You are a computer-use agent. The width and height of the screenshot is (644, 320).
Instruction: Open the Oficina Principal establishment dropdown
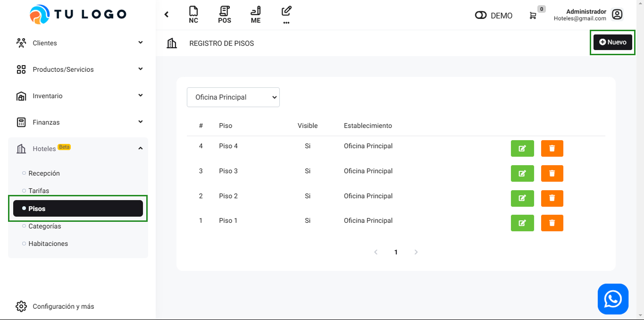pos(233,97)
